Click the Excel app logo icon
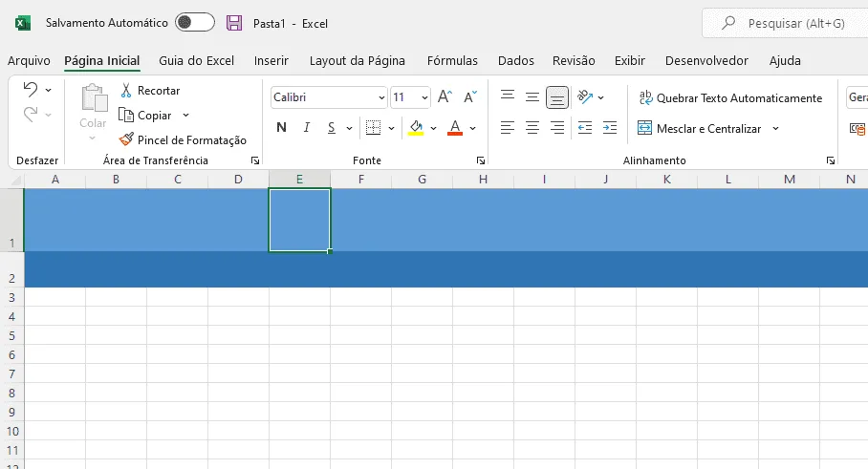This screenshot has height=469, width=868. coord(22,23)
